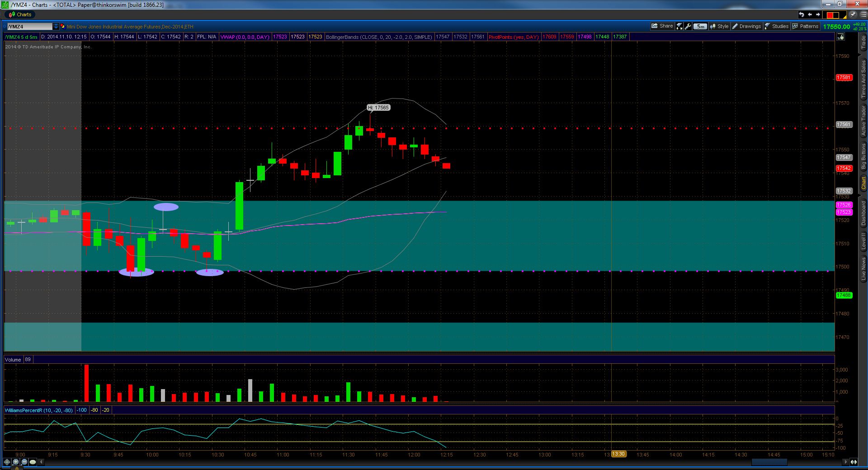Open the Dashboard side tab
This screenshot has width=868, height=470.
click(x=863, y=212)
